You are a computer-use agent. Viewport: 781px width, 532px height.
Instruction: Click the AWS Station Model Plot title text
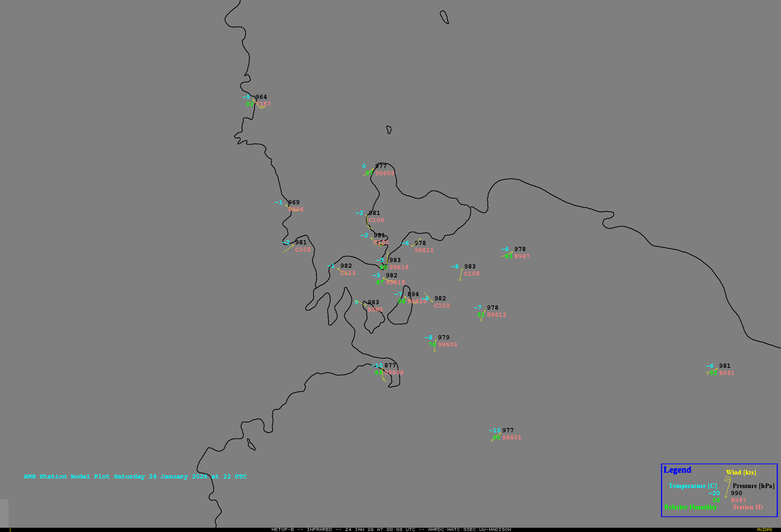135,477
